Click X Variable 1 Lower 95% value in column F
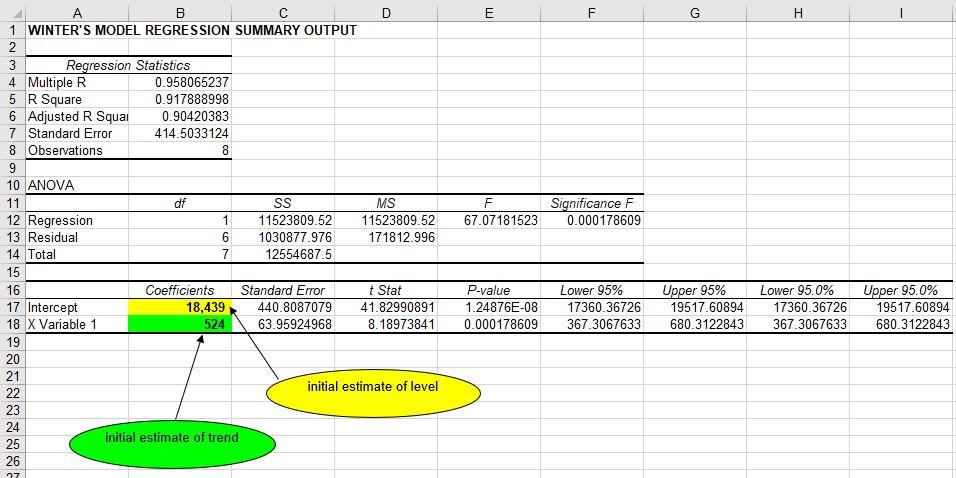Screen dimensions: 956x478 point(592,324)
